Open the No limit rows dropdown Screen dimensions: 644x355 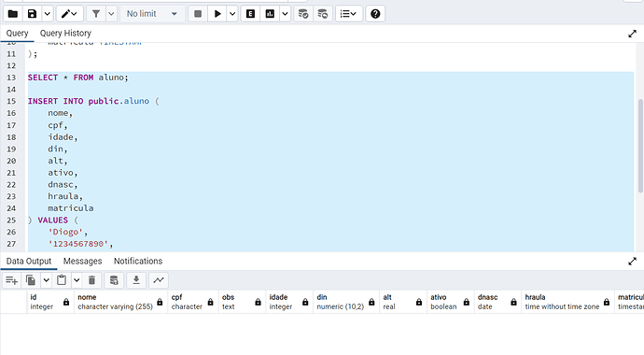point(151,14)
